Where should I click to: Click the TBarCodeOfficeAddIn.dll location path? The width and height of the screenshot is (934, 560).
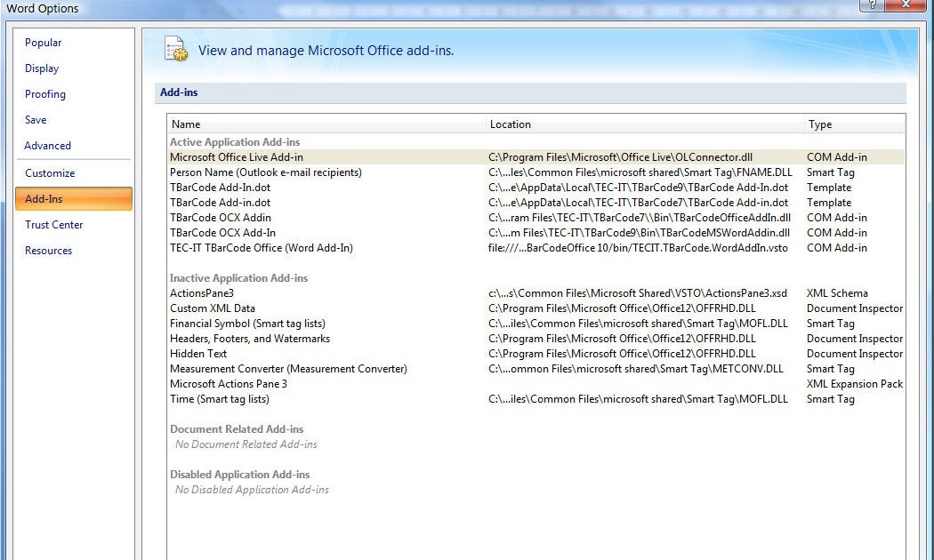click(x=640, y=218)
